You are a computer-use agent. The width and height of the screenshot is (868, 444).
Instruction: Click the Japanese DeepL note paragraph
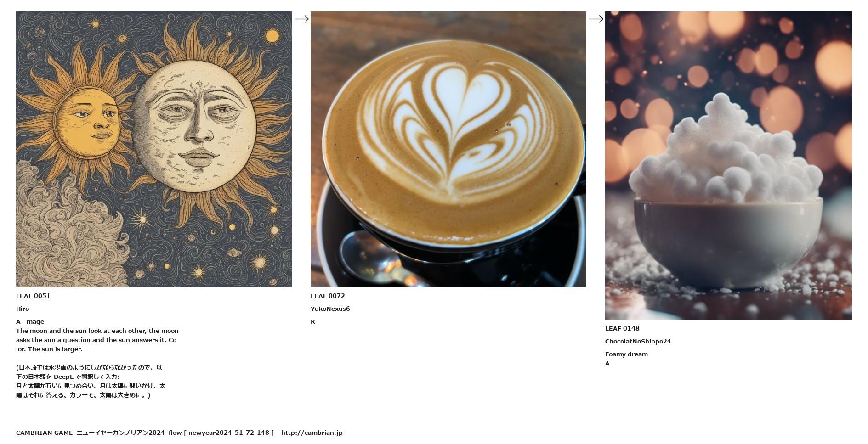91,381
